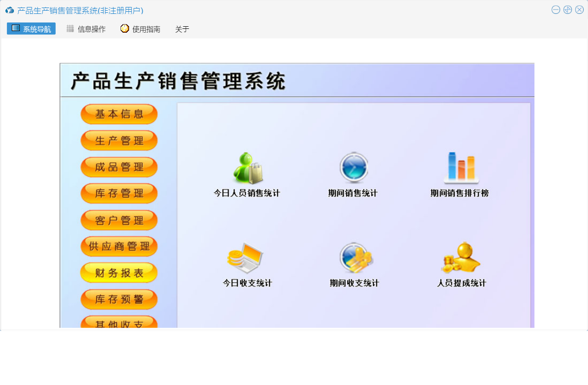588x385 pixels.
Task: Click the app logo in title bar
Action: (x=10, y=10)
